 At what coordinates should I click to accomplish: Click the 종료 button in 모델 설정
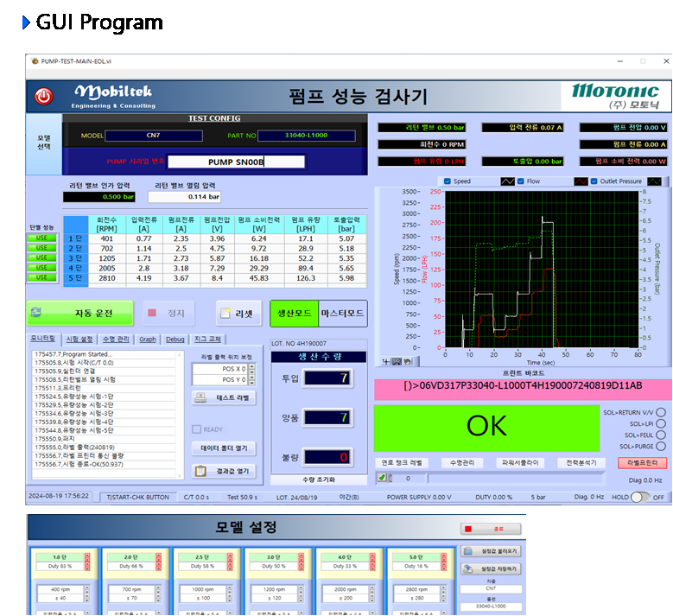pyautogui.click(x=491, y=529)
